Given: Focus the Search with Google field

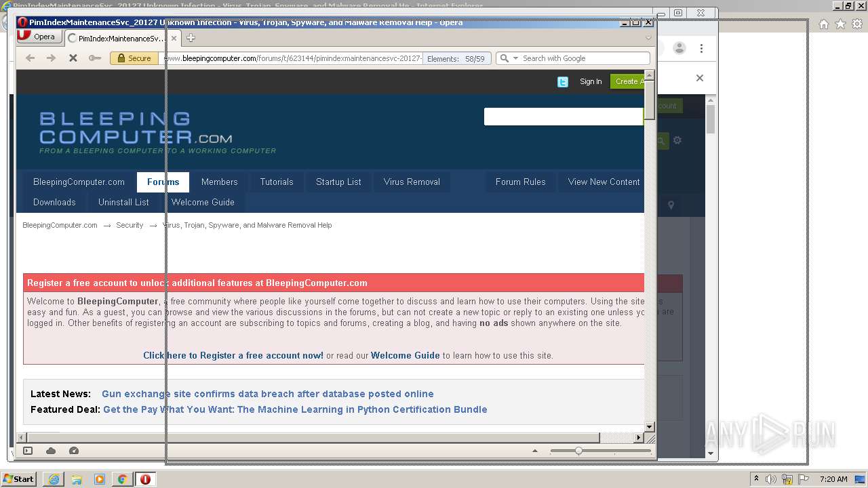Looking at the screenshot, I should click(x=583, y=58).
